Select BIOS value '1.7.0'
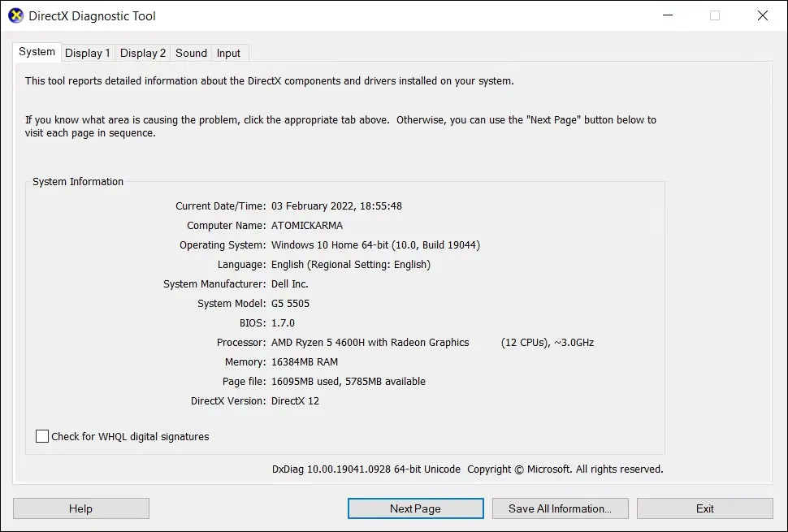Viewport: 788px width, 532px height. (283, 323)
